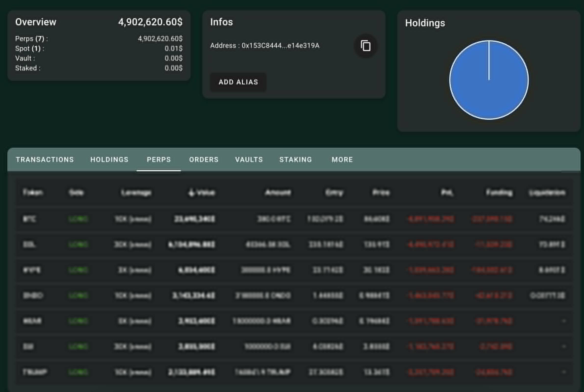Expand the More tab menu
The image size is (584, 392).
(342, 159)
